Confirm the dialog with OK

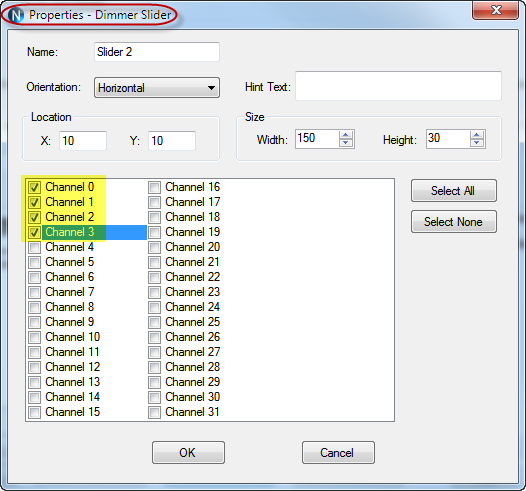tap(188, 452)
